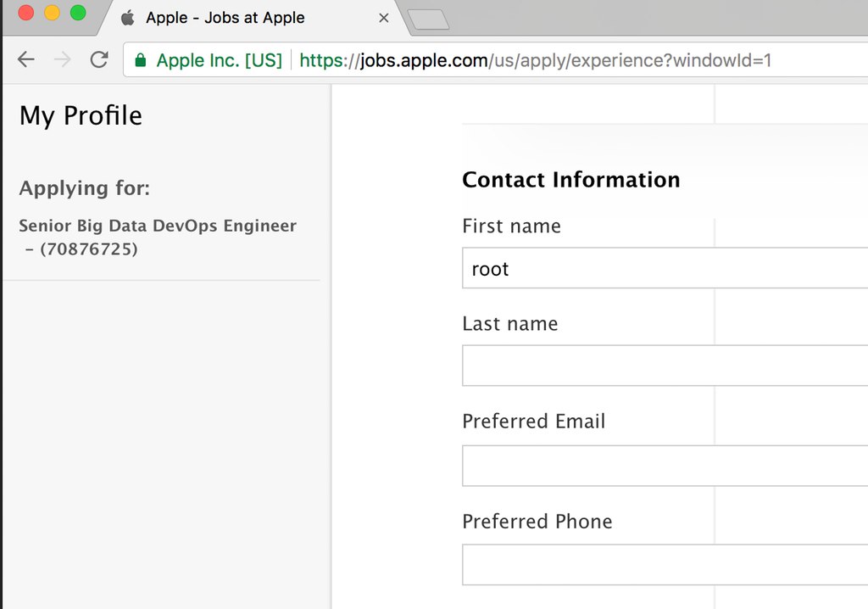
Task: Click into the First name field containing root
Action: pyautogui.click(x=665, y=268)
